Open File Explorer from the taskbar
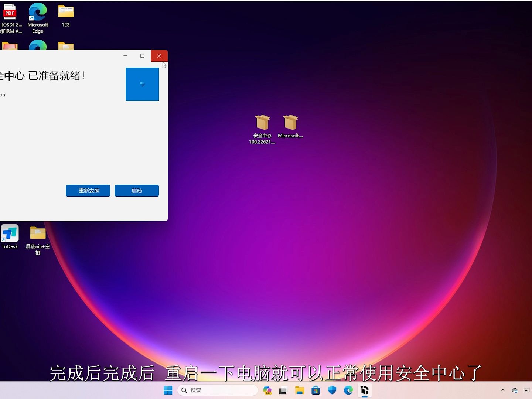The height and width of the screenshot is (399, 532). (299, 390)
